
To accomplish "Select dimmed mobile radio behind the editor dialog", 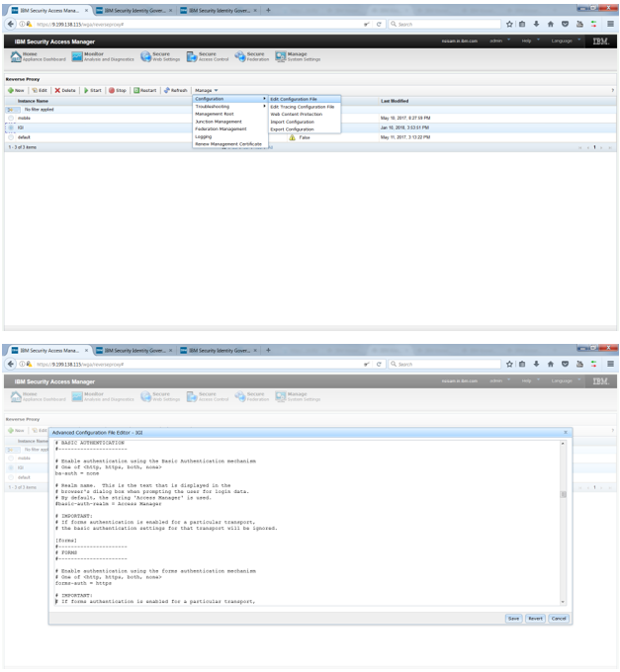I will [11, 459].
